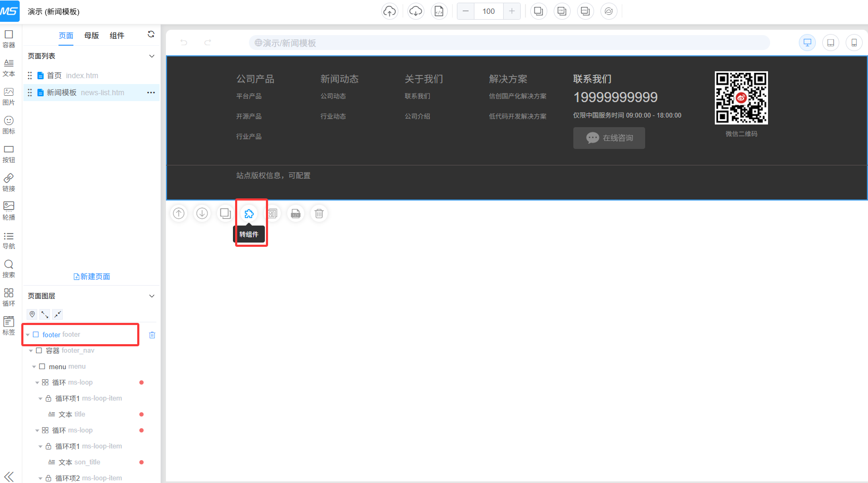868x483 pixels.
Task: Switch to the 组件 tab
Action: [x=117, y=36]
